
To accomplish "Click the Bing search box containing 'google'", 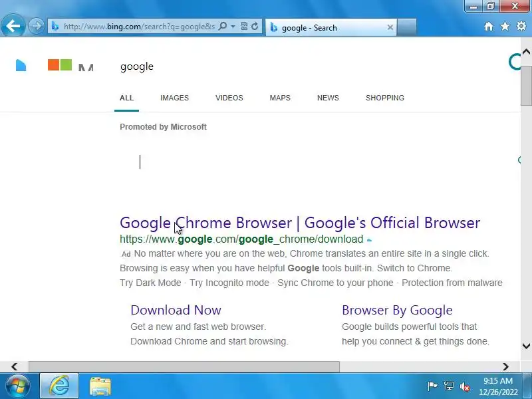I will 137,66.
